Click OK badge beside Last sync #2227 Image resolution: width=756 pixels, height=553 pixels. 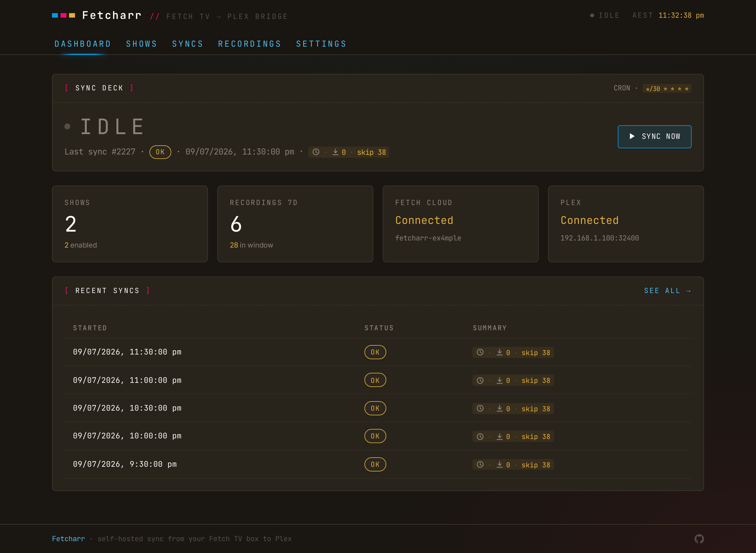pos(160,152)
